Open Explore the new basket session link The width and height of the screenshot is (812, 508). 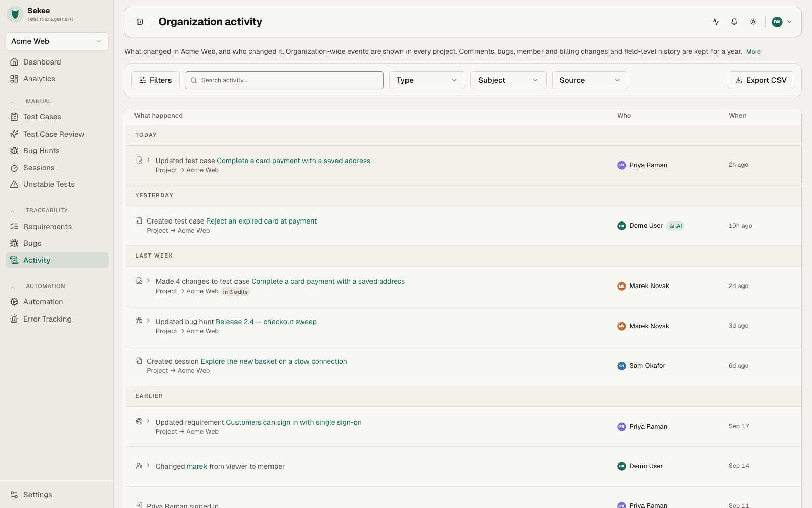point(274,361)
